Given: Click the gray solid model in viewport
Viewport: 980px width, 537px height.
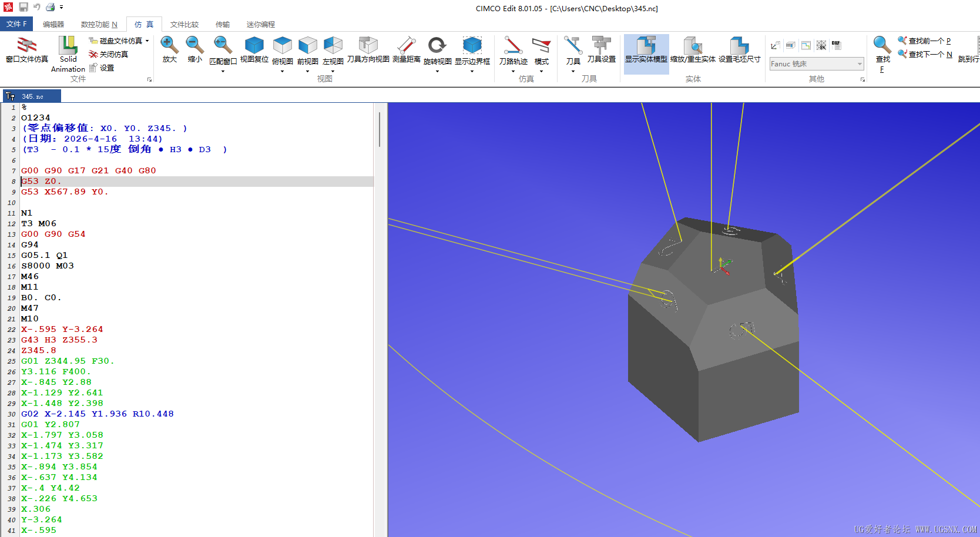Looking at the screenshot, I should pos(714,329).
